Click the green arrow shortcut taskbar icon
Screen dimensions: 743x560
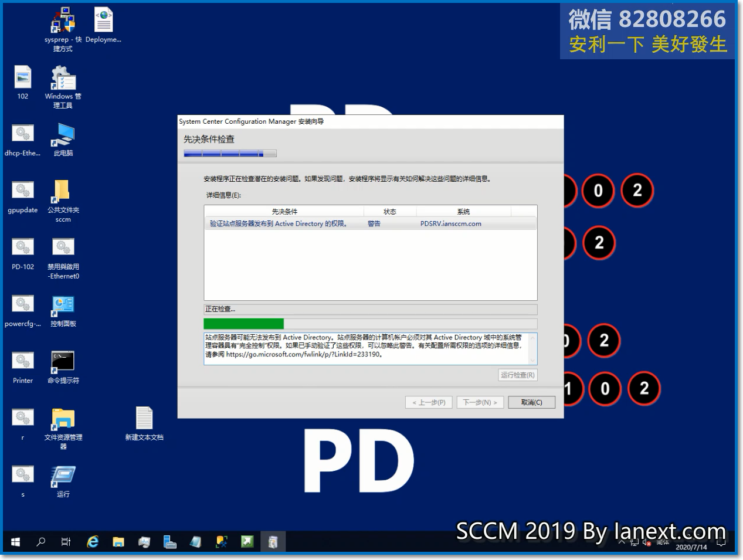click(247, 542)
